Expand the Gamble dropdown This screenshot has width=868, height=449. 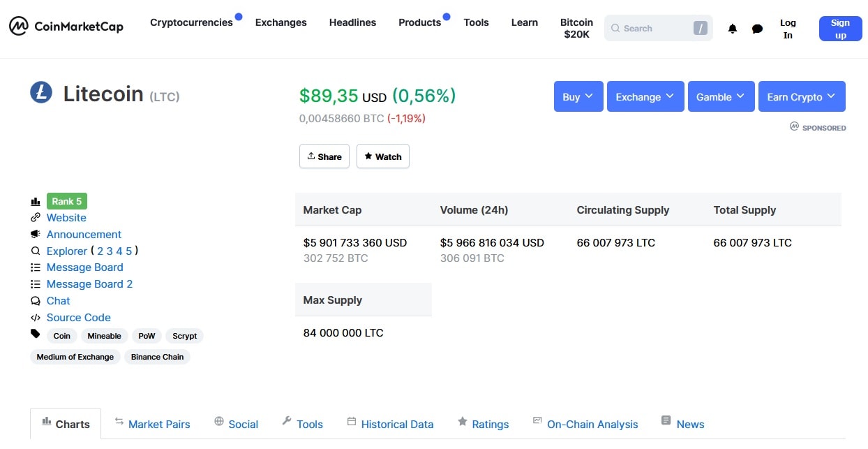pos(721,96)
